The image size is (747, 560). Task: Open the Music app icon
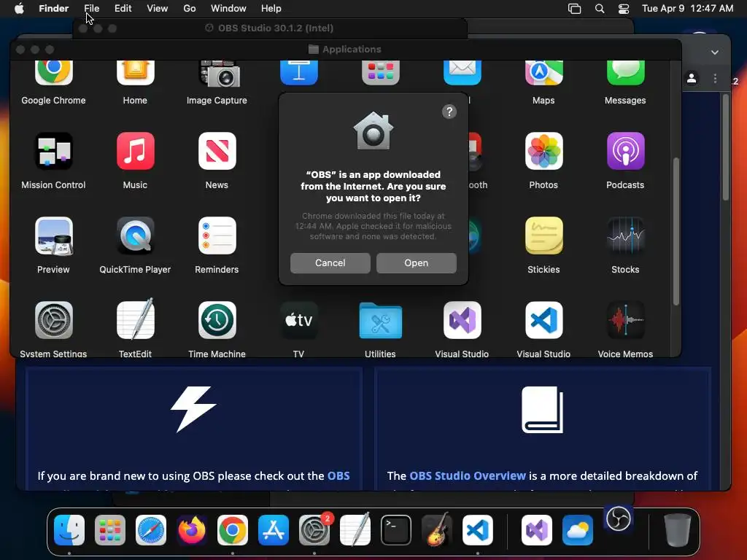(x=135, y=151)
